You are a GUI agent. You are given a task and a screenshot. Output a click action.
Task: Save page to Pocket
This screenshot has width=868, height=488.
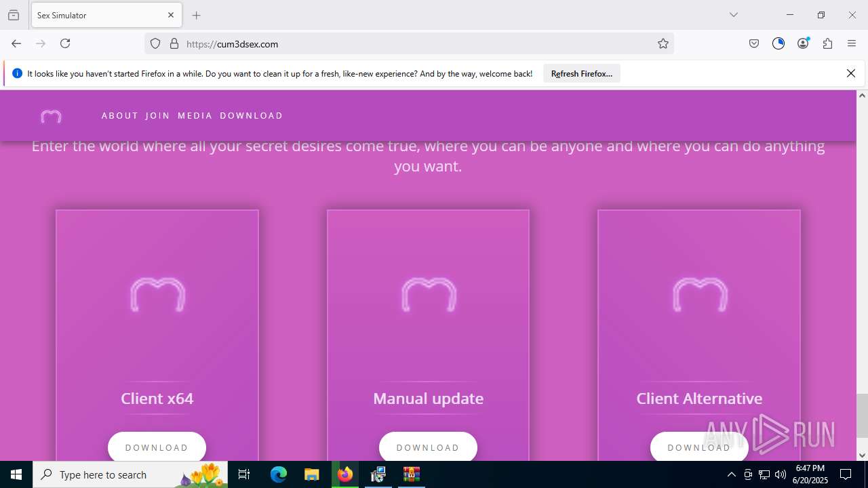[x=754, y=43]
